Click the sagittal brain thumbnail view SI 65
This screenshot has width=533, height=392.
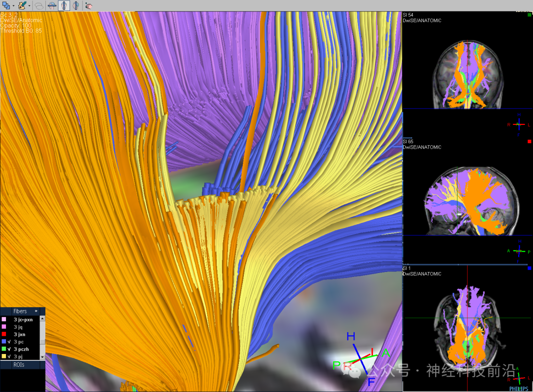click(x=471, y=200)
